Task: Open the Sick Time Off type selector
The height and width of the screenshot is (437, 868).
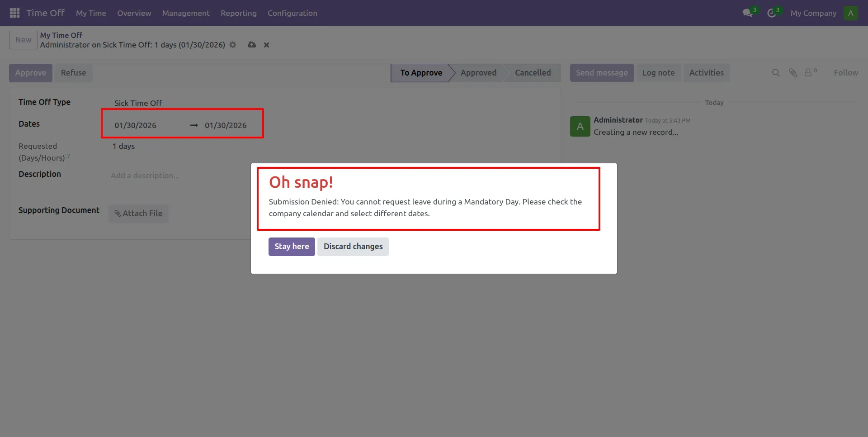Action: point(138,103)
